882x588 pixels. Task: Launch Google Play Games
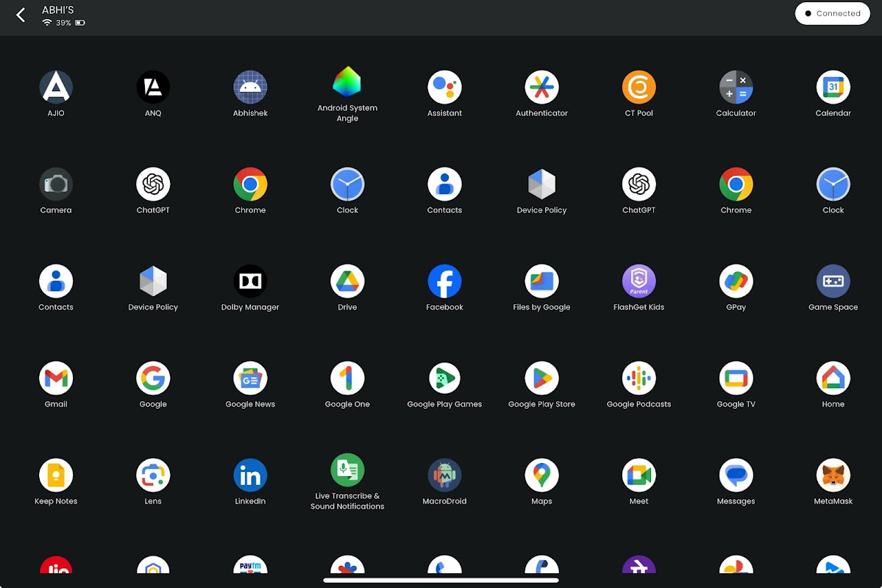point(444,379)
